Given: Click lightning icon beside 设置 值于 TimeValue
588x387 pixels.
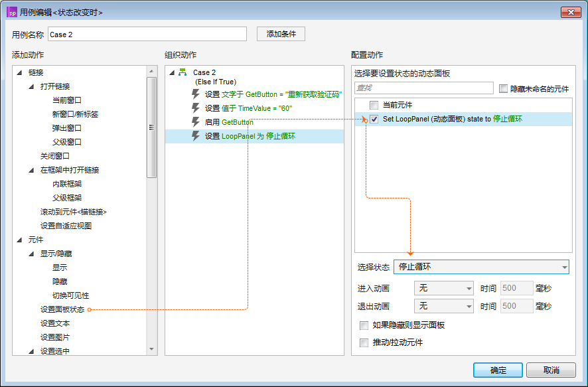Looking at the screenshot, I should 196,108.
